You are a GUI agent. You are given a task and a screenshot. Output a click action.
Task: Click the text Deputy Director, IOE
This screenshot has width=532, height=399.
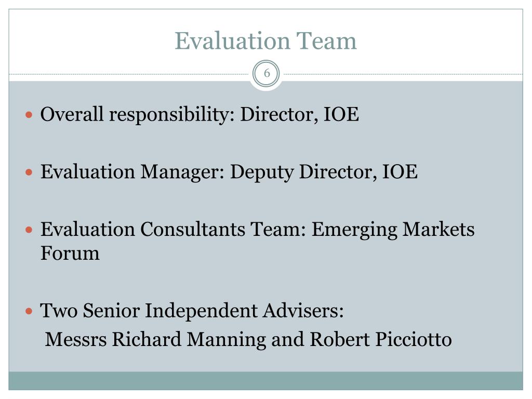(x=324, y=172)
